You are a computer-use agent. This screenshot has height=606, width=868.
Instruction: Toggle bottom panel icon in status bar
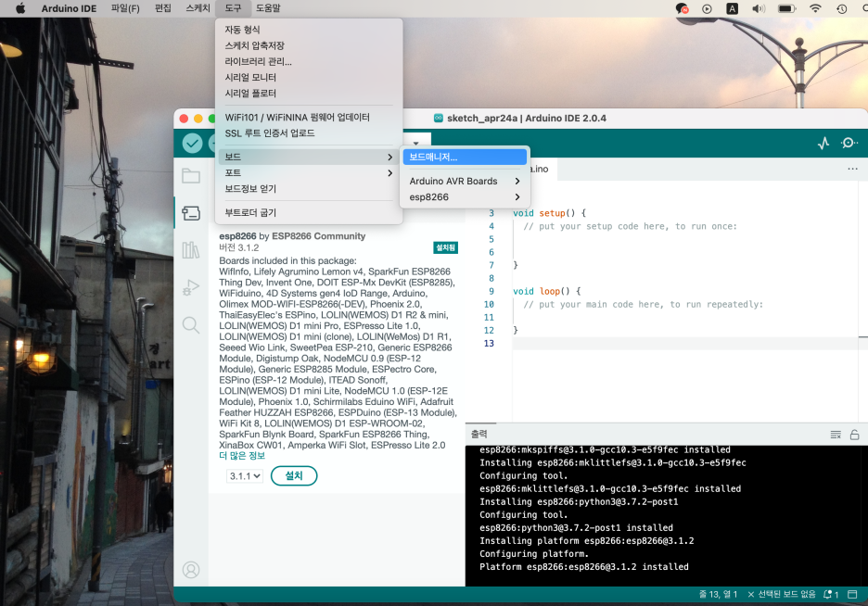point(852,594)
